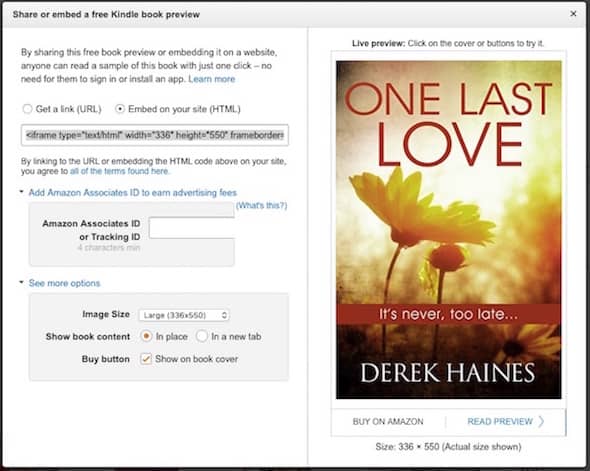Close the Kindle preview dialog
This screenshot has height=471, width=590.
(x=573, y=14)
